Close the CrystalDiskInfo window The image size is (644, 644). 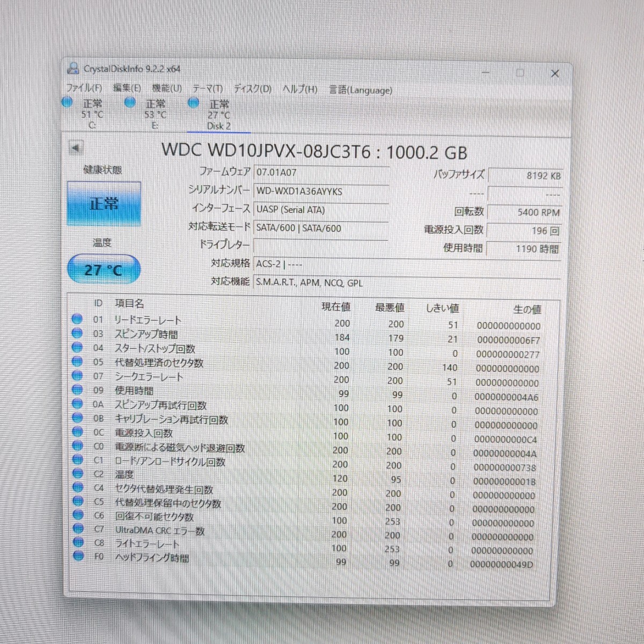(x=555, y=74)
